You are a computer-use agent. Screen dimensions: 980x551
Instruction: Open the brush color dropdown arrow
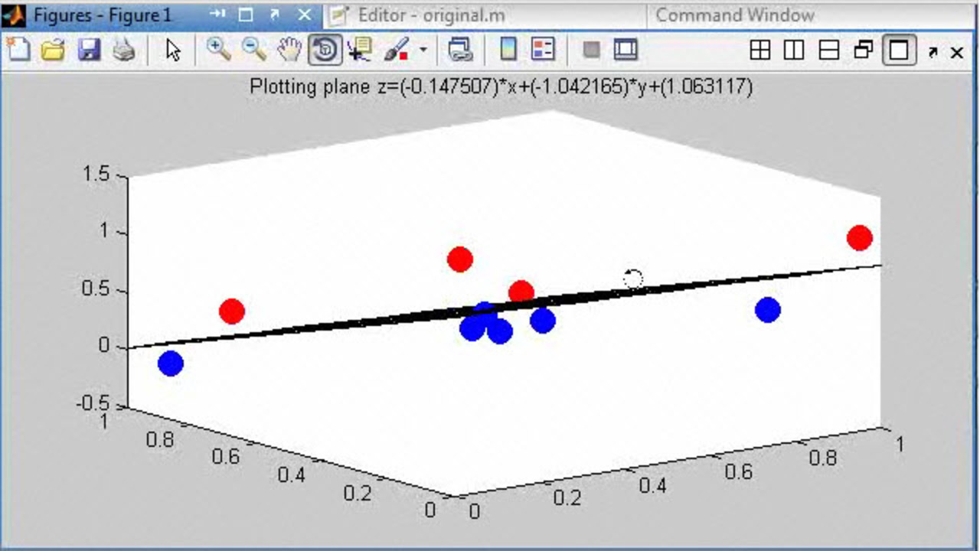coord(423,51)
